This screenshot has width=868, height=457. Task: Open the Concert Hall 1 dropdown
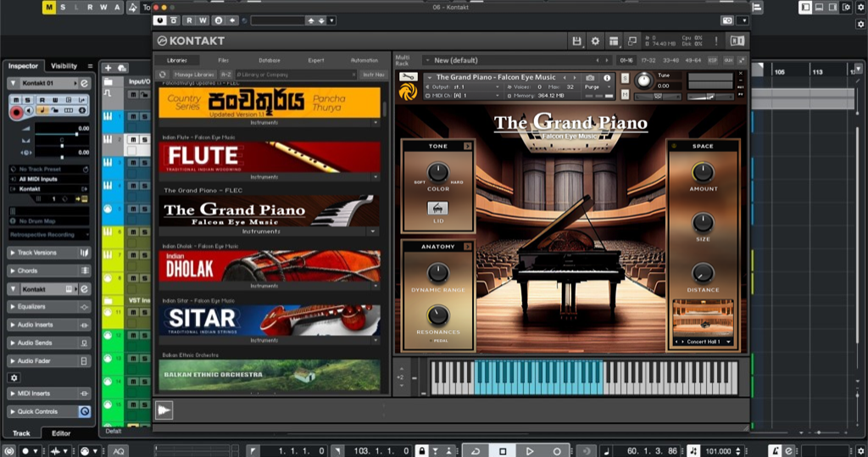coord(703,342)
